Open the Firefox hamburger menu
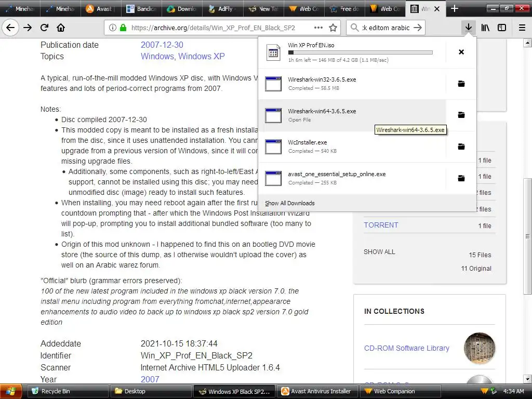 pyautogui.click(x=522, y=28)
